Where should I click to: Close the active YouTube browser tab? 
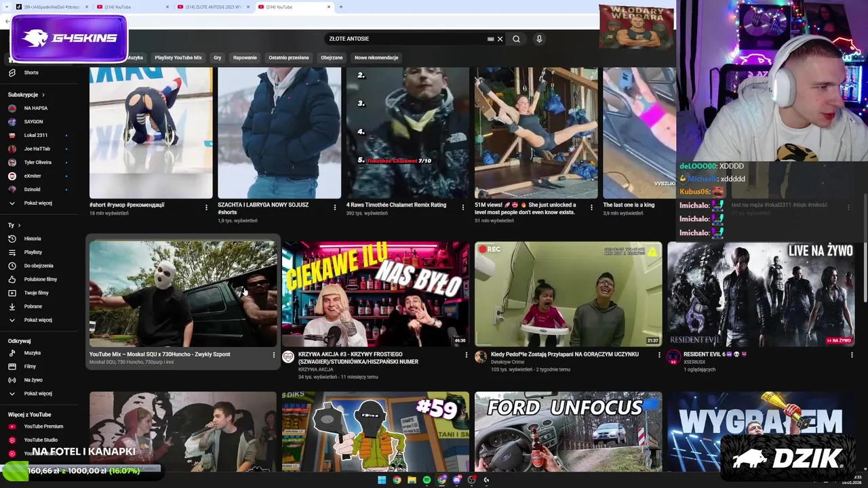point(330,7)
